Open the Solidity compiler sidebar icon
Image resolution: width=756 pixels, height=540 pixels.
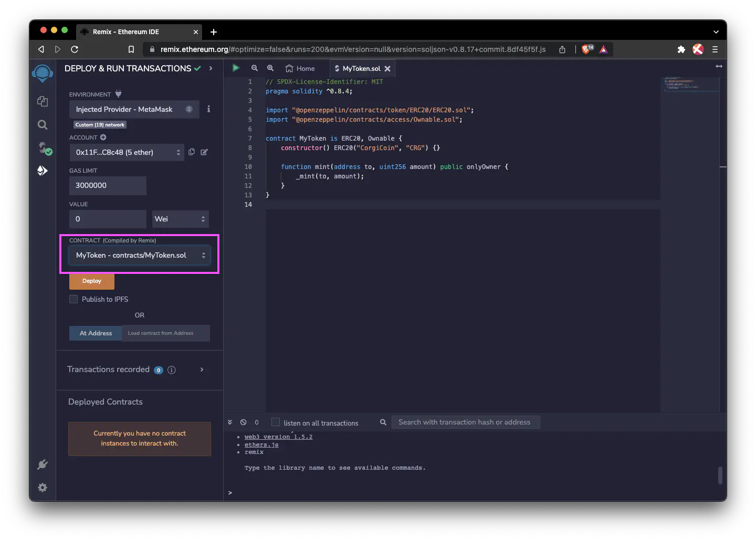pyautogui.click(x=44, y=149)
